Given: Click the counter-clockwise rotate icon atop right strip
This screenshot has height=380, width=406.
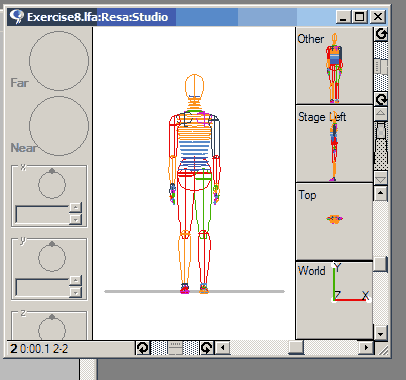Looking at the screenshot, I should 381,34.
